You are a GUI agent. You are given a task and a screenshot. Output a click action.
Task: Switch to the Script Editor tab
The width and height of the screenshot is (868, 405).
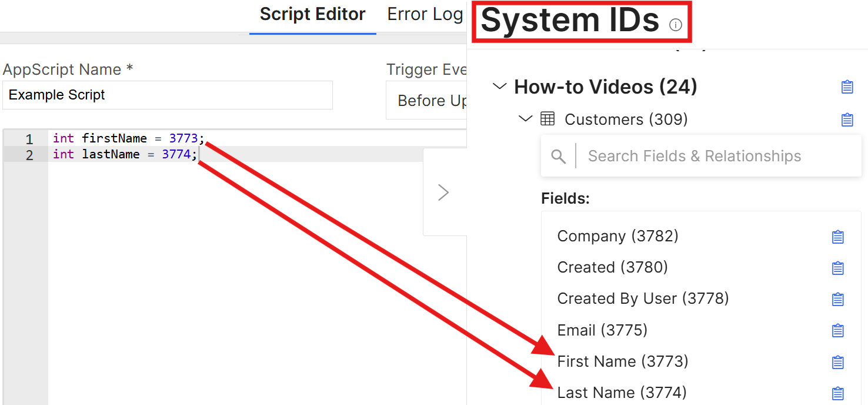(x=313, y=15)
